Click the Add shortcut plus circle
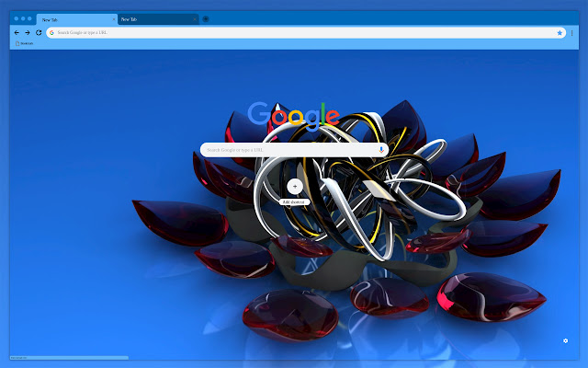 pyautogui.click(x=295, y=187)
